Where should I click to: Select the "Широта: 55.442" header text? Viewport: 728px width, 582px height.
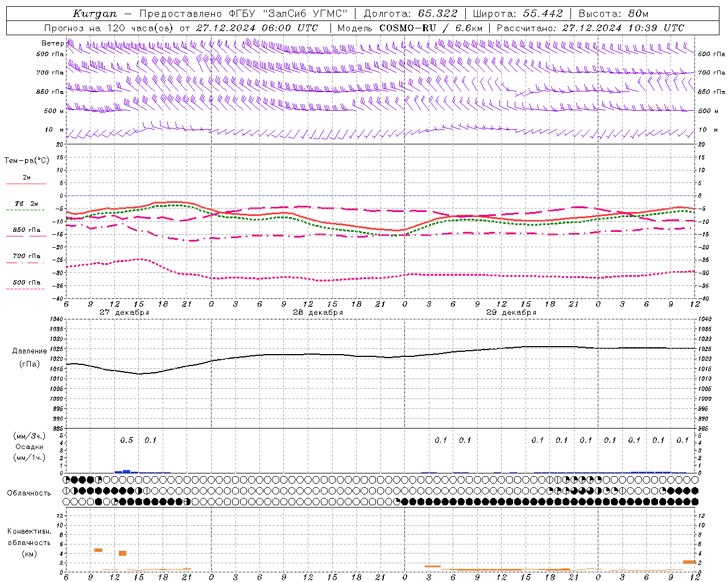518,14
